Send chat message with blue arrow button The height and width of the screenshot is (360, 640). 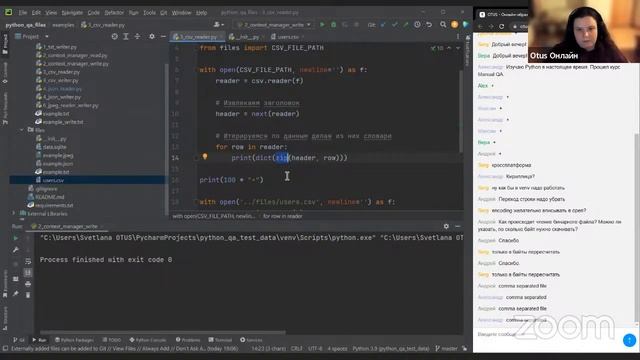(x=629, y=340)
